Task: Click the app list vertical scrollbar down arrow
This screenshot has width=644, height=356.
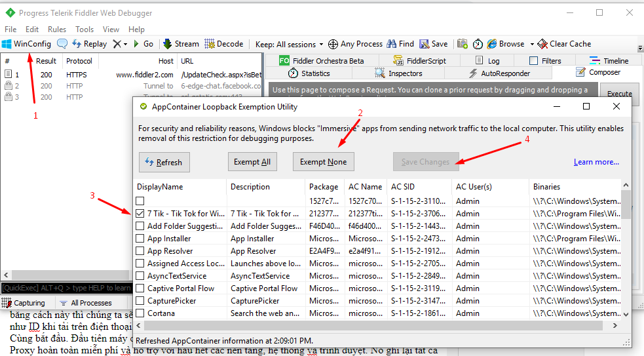Action: click(626, 315)
